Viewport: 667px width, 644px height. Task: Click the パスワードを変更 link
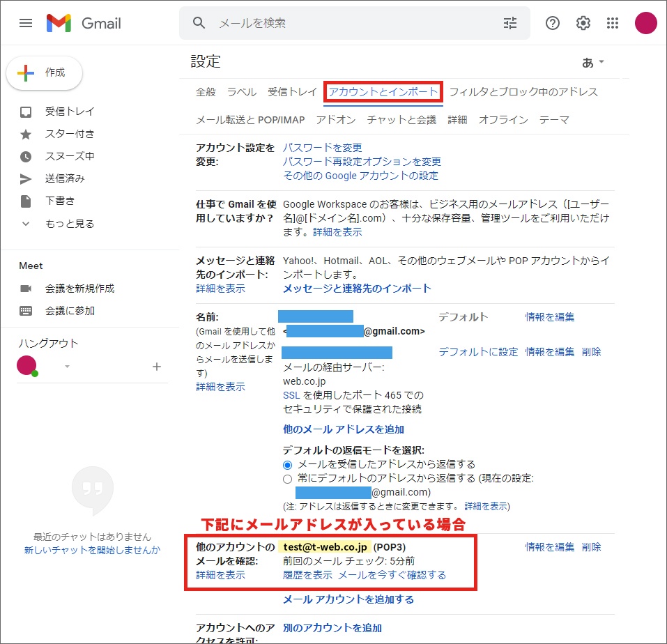point(322,148)
